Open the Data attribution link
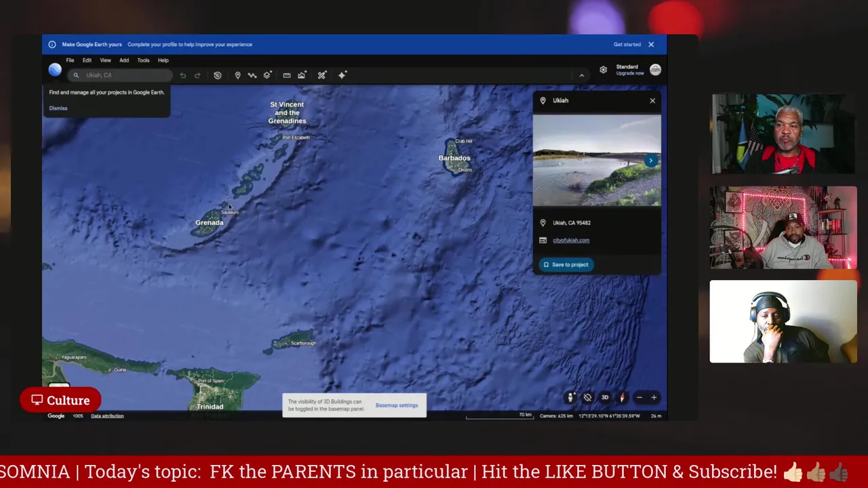The height and width of the screenshot is (488, 868). (x=107, y=416)
